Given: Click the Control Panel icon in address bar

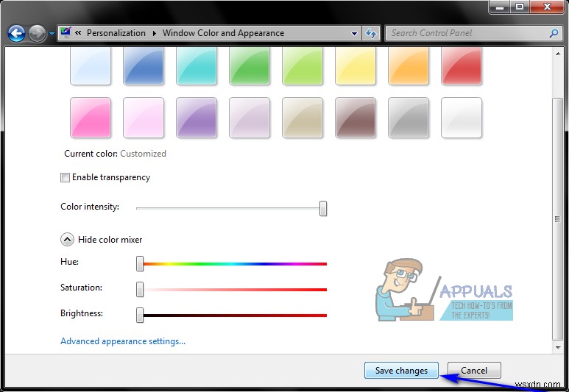Looking at the screenshot, I should [66, 32].
